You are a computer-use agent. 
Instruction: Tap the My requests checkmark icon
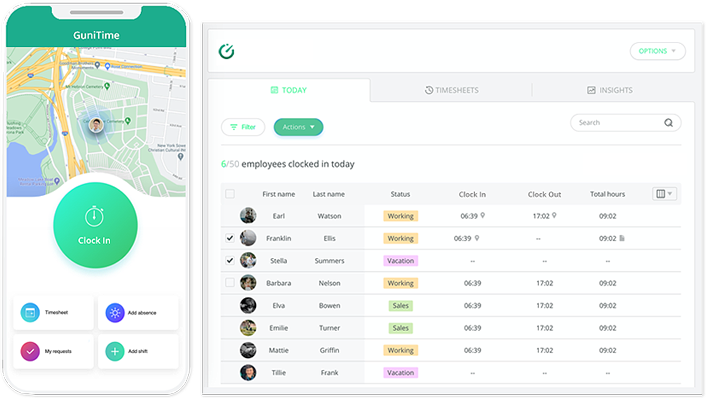30,351
